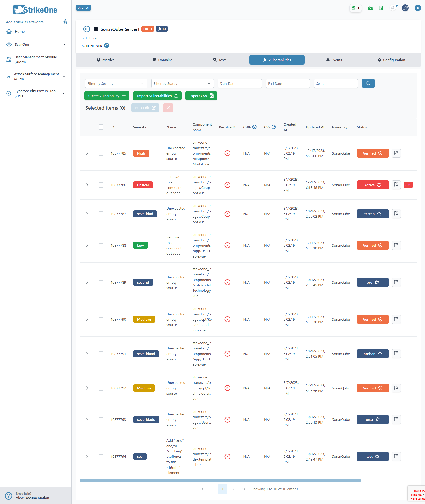Open the notifications bell icon

pos(393,8)
